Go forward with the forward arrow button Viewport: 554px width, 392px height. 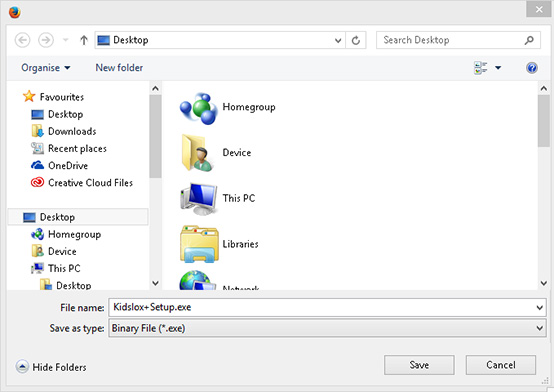point(46,40)
